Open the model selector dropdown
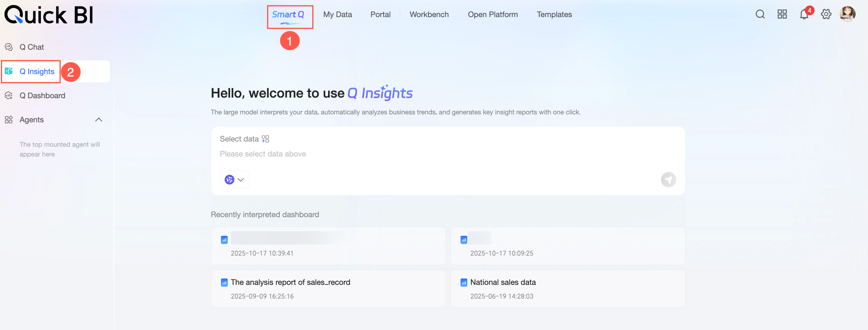Viewport: 868px width, 330px height. (x=234, y=179)
